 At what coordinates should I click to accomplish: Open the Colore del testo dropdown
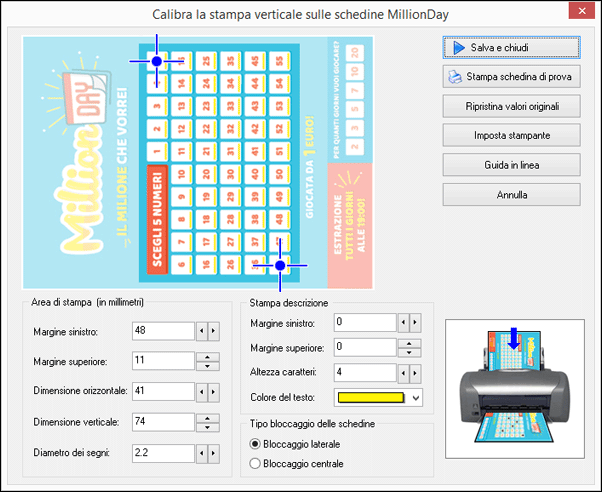click(x=416, y=398)
